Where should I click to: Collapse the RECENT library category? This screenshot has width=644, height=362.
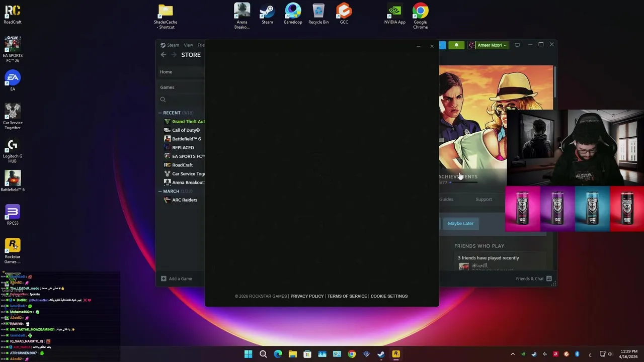coord(160,113)
